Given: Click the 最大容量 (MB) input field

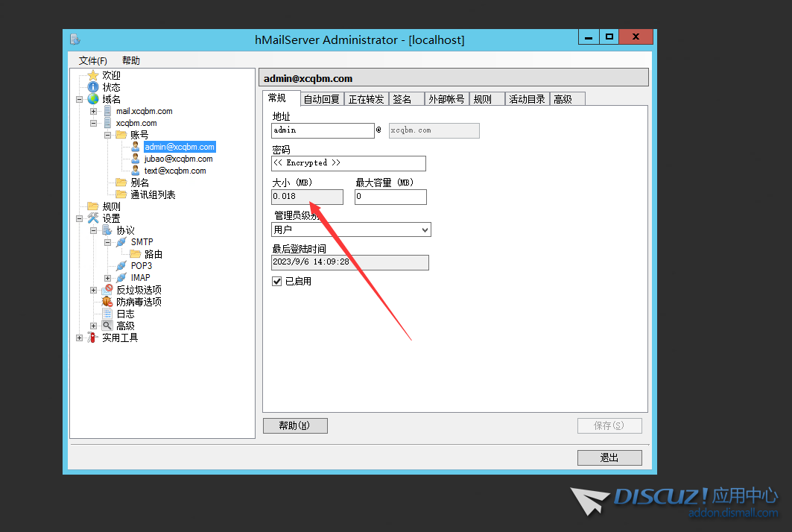Looking at the screenshot, I should (390, 197).
